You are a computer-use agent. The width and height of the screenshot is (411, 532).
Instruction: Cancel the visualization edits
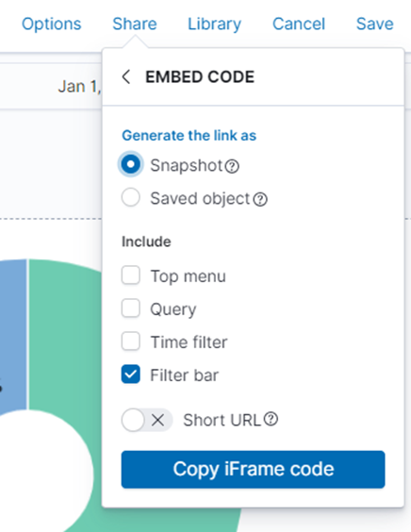pos(299,24)
